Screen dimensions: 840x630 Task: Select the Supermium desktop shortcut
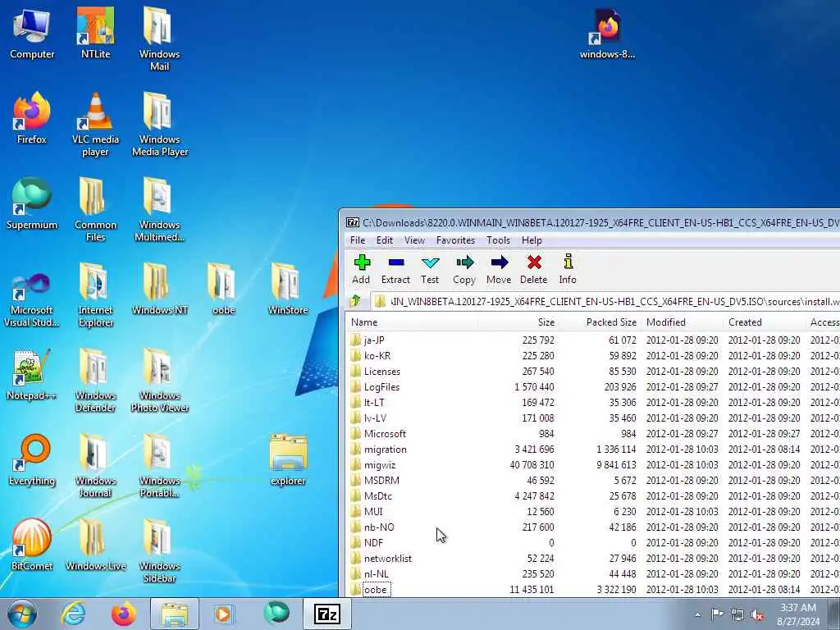click(x=32, y=203)
